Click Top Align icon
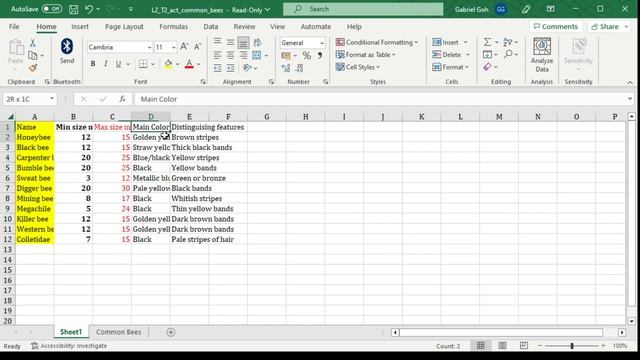The width and height of the screenshot is (640, 360). point(218,42)
